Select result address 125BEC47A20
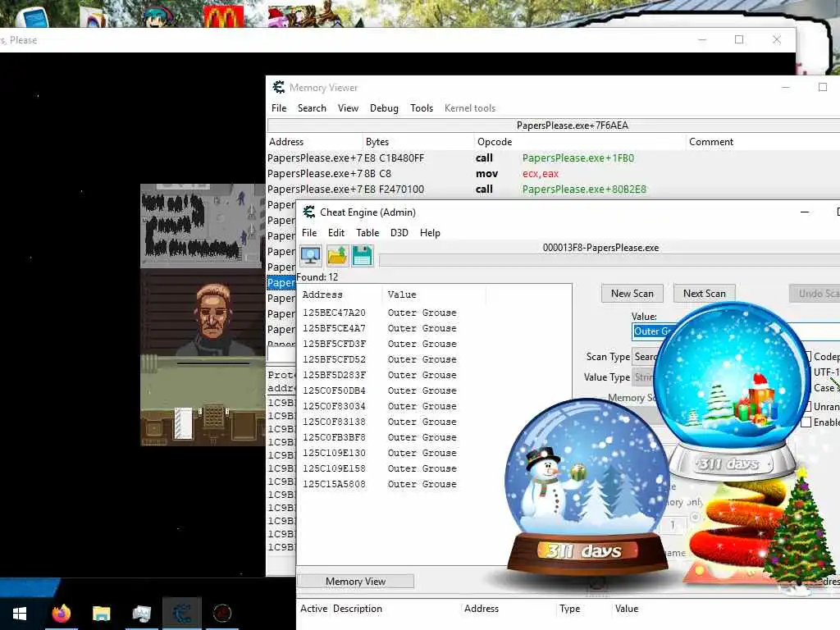This screenshot has width=840, height=630. [x=334, y=313]
